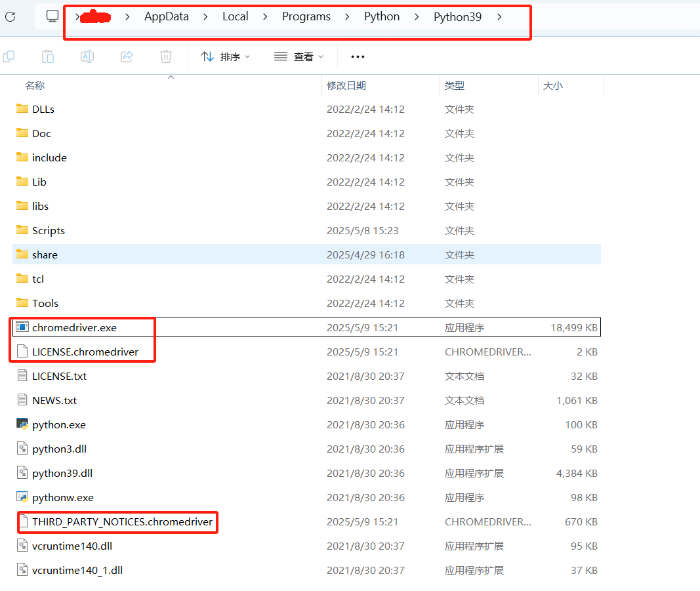Click Python39 in the breadcrumb path
700x591 pixels.
tap(457, 17)
